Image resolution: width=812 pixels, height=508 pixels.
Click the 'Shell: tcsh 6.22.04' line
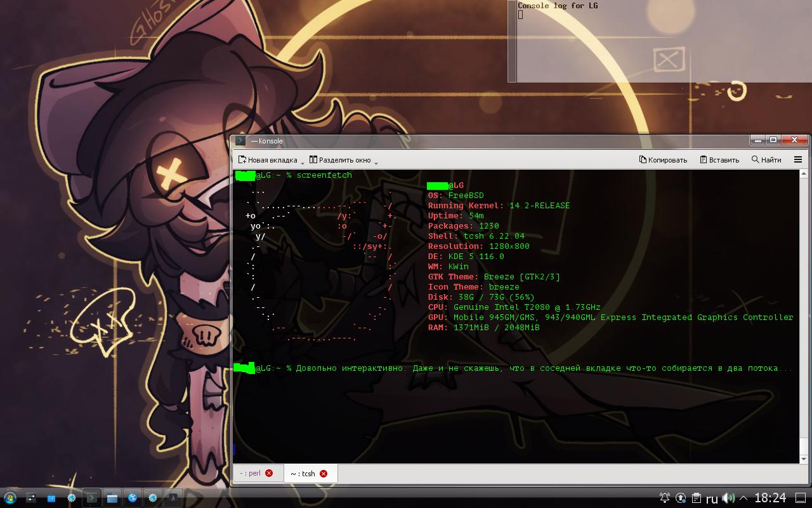(x=476, y=236)
